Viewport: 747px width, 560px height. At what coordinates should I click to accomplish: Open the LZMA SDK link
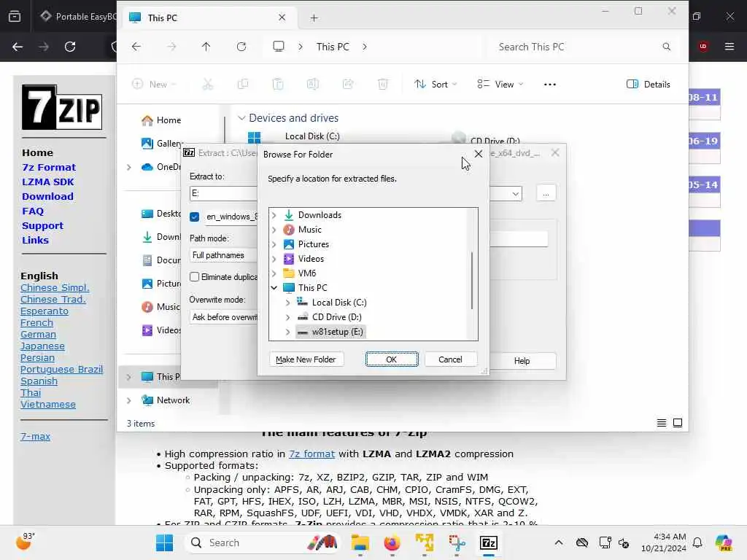click(48, 182)
